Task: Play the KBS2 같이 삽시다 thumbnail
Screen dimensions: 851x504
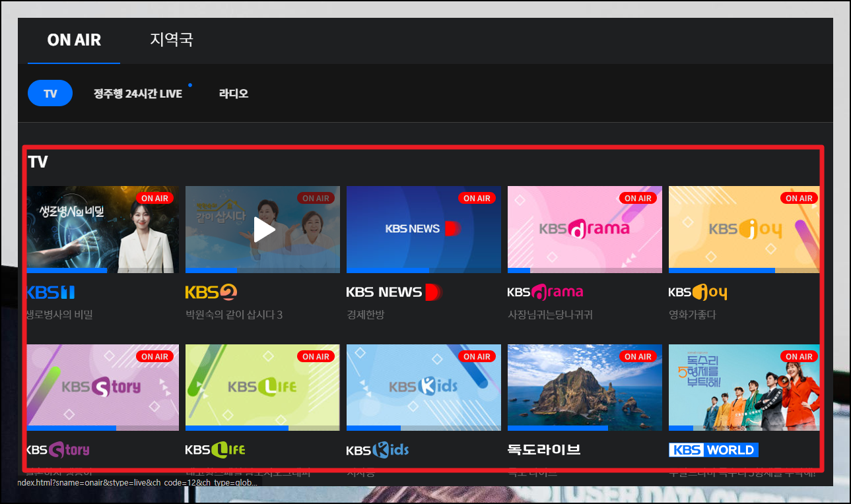Action: [263, 229]
